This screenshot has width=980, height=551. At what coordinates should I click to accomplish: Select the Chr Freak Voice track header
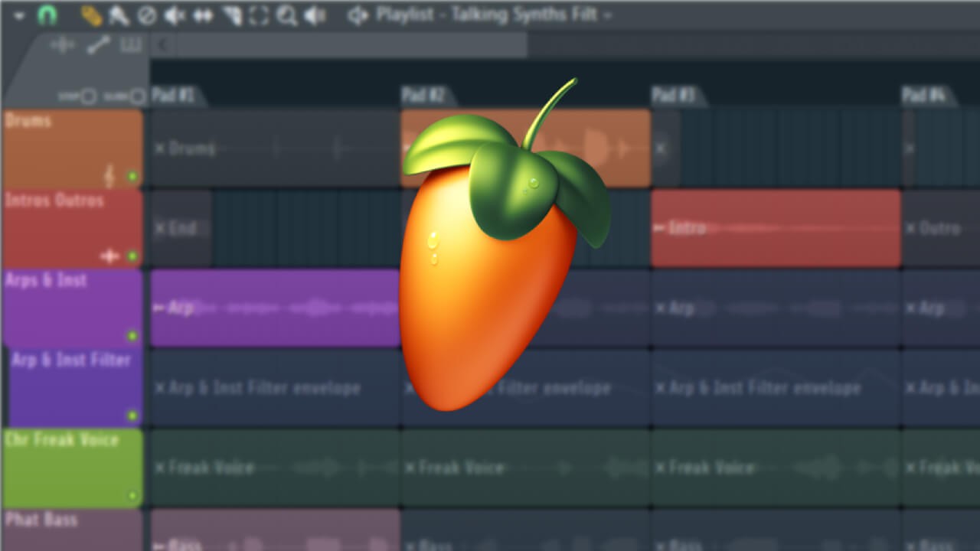tap(73, 467)
